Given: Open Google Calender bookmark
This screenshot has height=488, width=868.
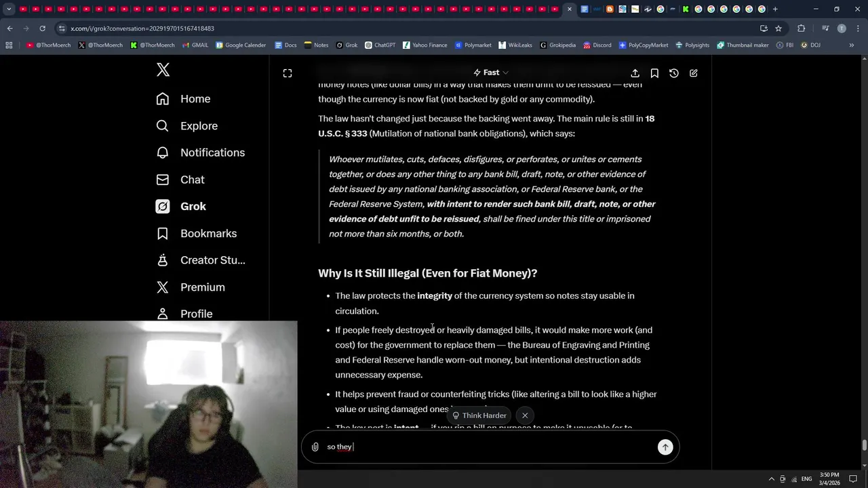Looking at the screenshot, I should pyautogui.click(x=241, y=45).
